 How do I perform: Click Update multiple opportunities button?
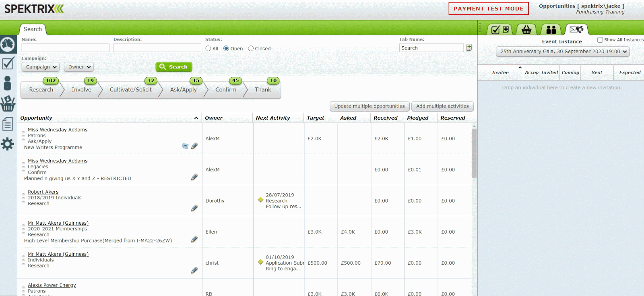point(369,106)
